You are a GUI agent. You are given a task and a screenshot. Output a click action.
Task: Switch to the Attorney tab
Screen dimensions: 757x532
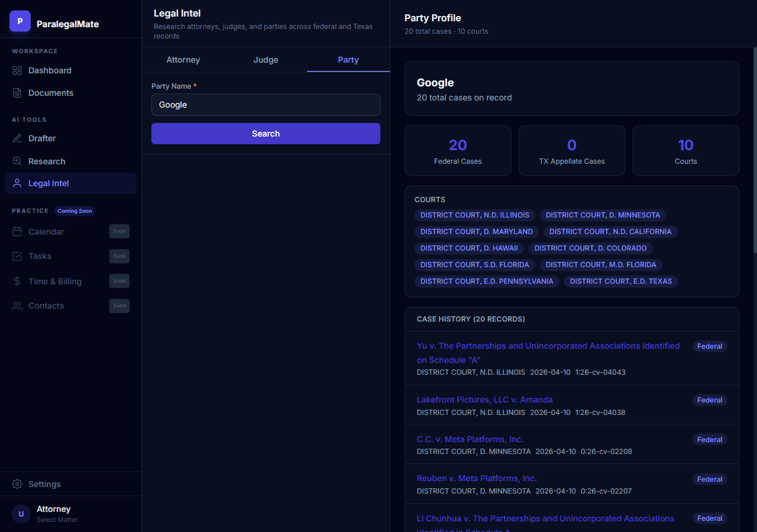[x=183, y=60]
